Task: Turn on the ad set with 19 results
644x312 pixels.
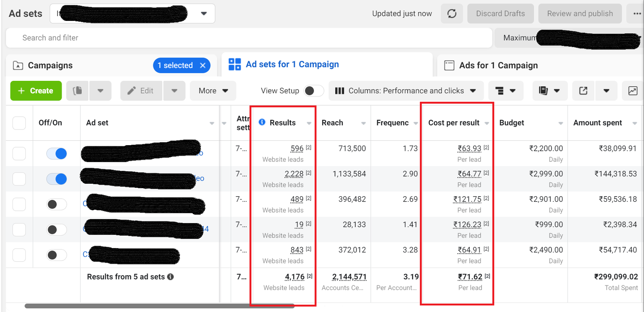Action: point(56,230)
